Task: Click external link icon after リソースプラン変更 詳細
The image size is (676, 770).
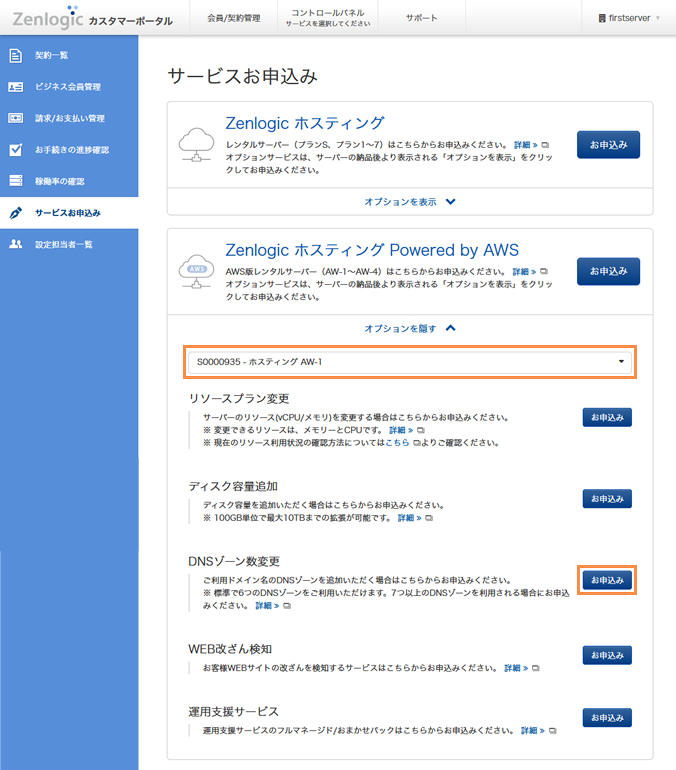Action: pos(421,430)
